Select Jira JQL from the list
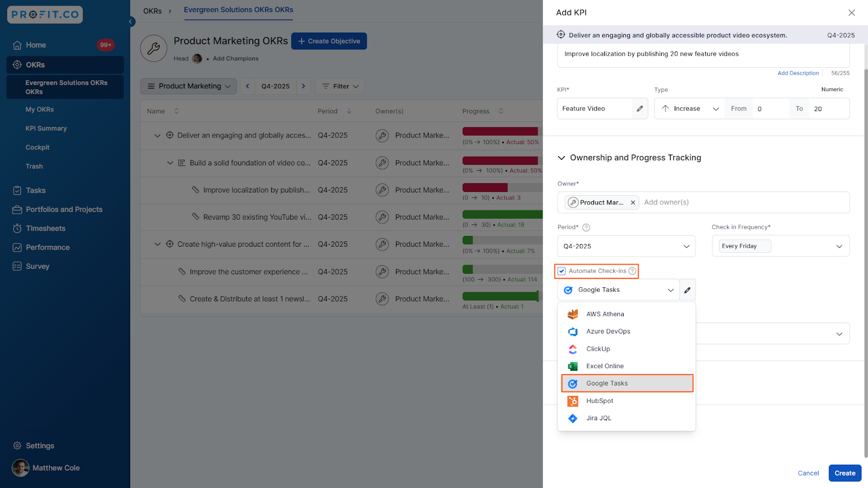The height and width of the screenshot is (488, 868). tap(626, 418)
